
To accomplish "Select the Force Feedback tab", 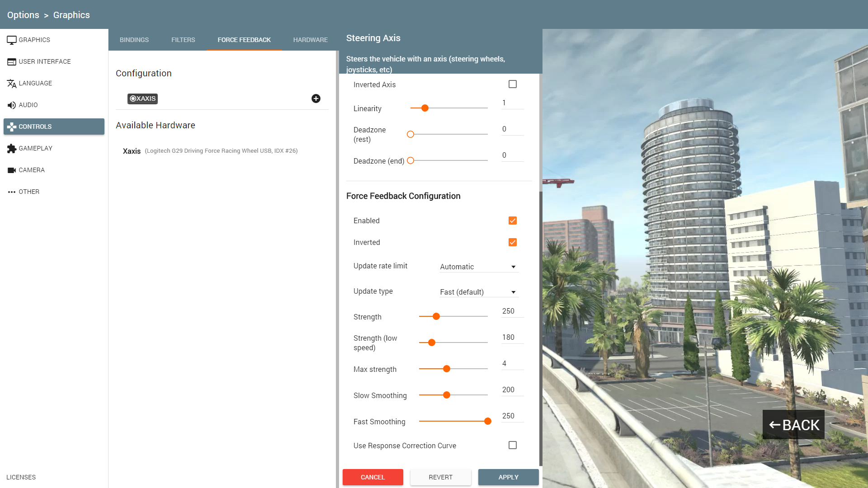I will coord(244,40).
